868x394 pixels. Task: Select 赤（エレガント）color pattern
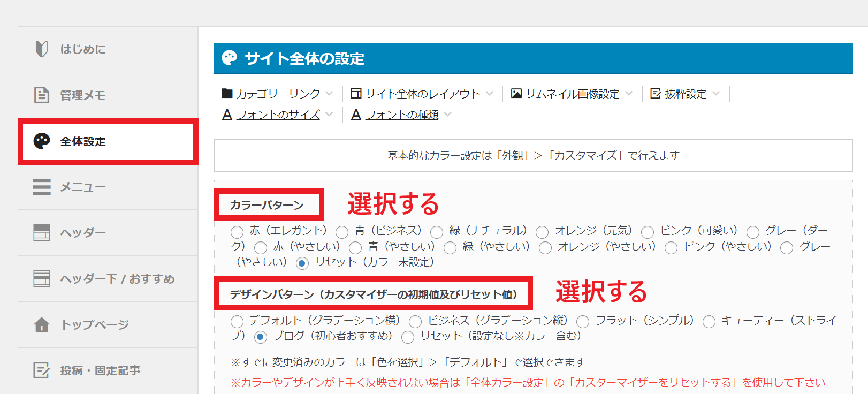pyautogui.click(x=237, y=232)
